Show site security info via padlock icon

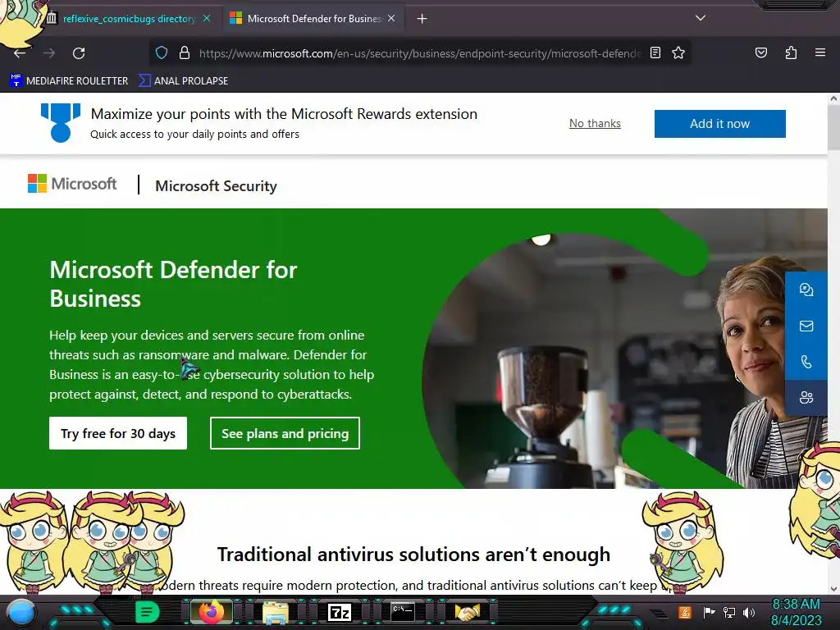point(185,52)
